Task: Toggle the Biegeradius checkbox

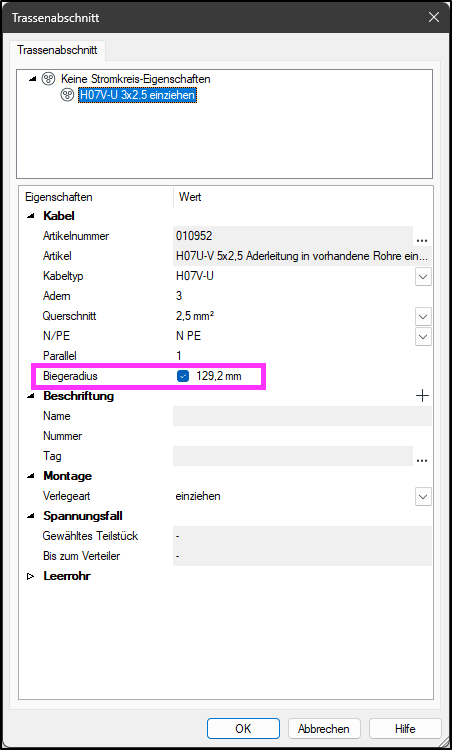Action: click(183, 376)
